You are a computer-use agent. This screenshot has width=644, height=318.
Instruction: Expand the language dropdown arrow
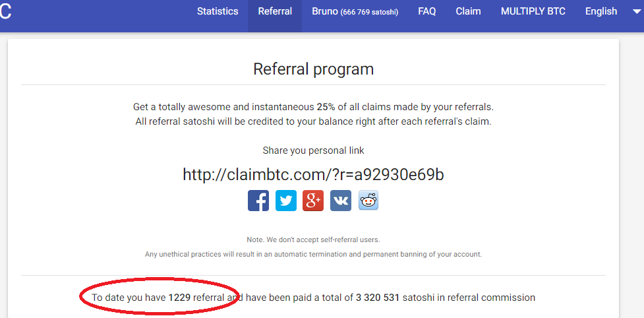pos(635,12)
